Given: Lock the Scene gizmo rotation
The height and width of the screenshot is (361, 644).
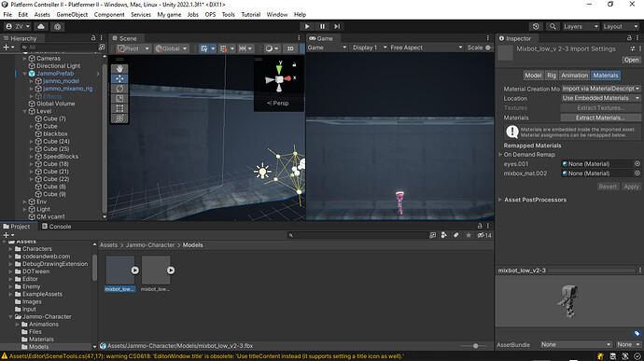Looking at the screenshot, I should click(x=294, y=64).
